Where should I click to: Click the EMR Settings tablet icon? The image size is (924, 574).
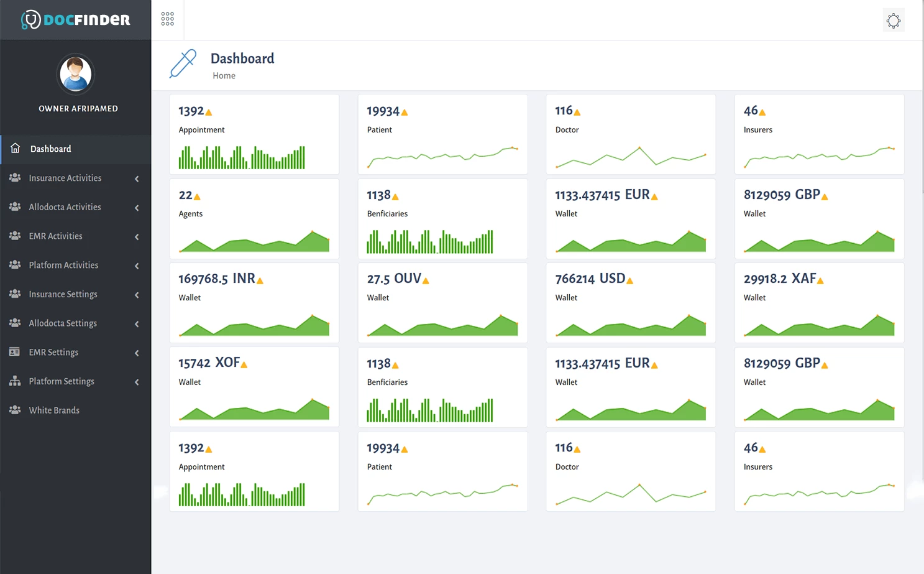coord(15,352)
